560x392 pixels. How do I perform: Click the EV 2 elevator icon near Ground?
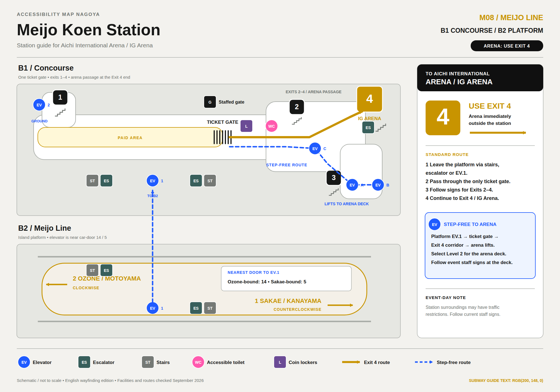pyautogui.click(x=39, y=105)
